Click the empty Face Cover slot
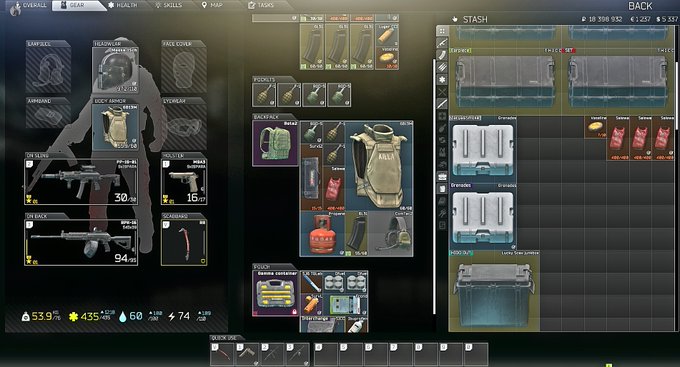680x367 pixels. tap(184, 70)
